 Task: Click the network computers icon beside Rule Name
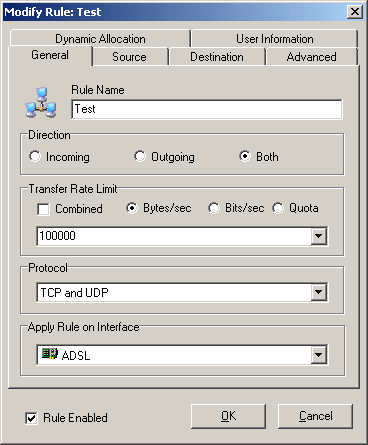(41, 102)
